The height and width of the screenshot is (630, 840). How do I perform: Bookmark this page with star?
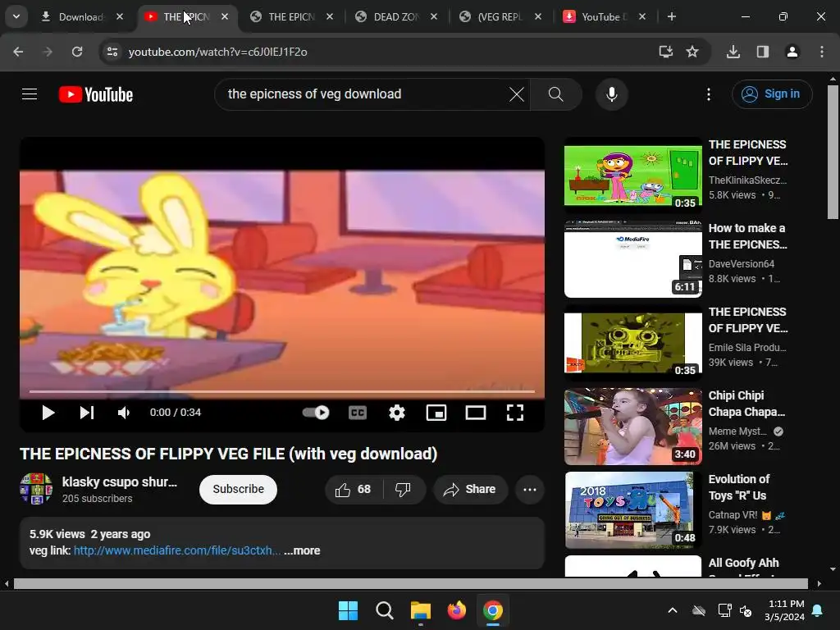click(692, 52)
